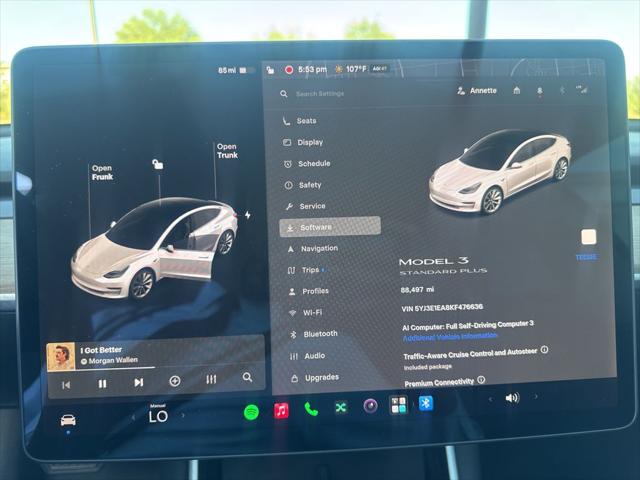Open the all-apps launcher grid icon
640x480 pixels.
pyautogui.click(x=398, y=404)
